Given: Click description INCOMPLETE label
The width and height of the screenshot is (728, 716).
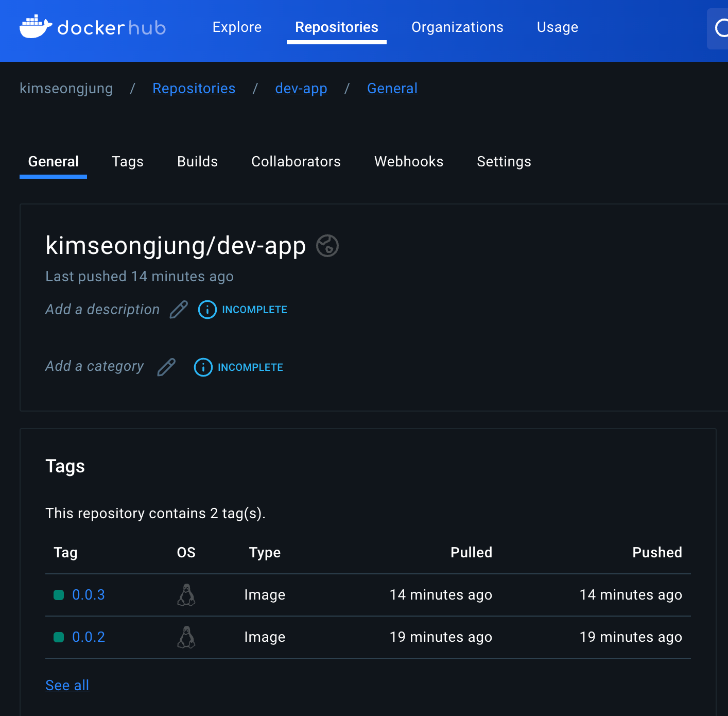Looking at the screenshot, I should [255, 310].
